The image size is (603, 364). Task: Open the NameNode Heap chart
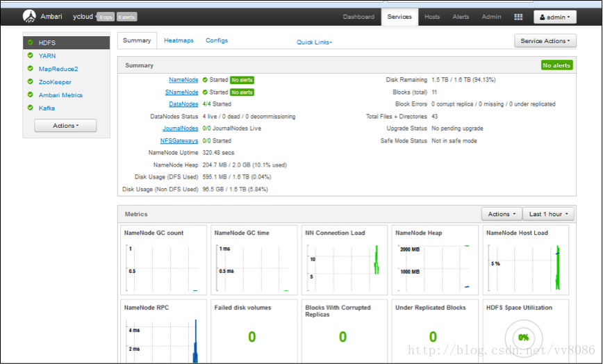coord(435,260)
